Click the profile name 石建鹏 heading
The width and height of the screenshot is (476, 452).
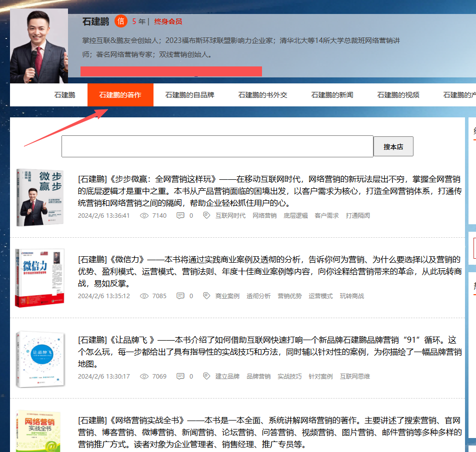(95, 21)
